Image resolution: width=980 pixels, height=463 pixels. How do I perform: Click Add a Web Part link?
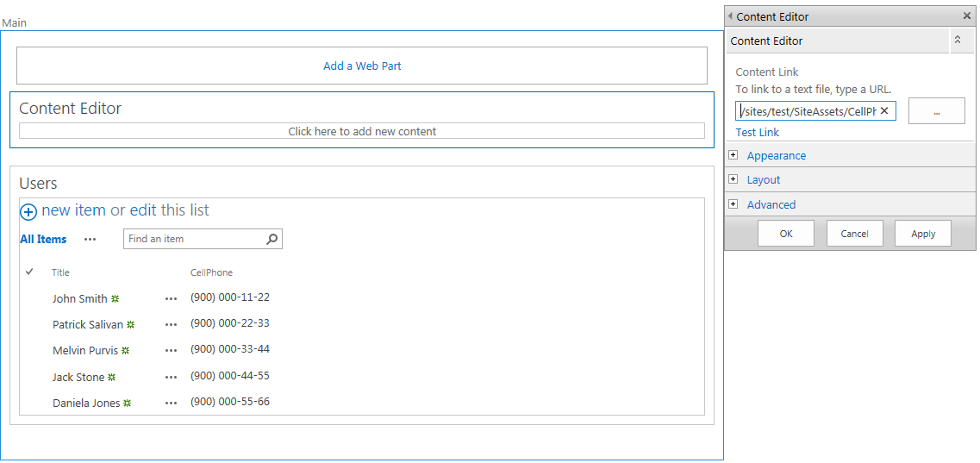[362, 66]
